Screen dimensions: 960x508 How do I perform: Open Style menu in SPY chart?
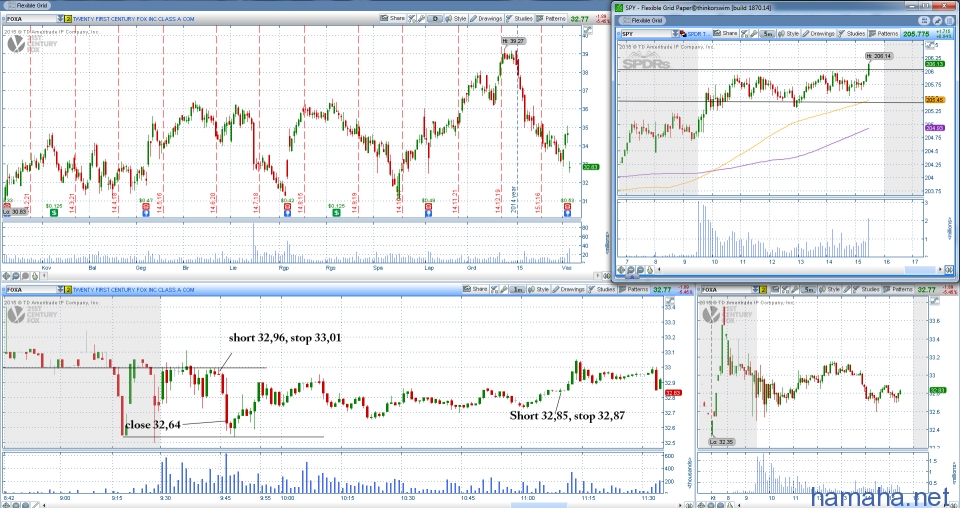(x=789, y=34)
